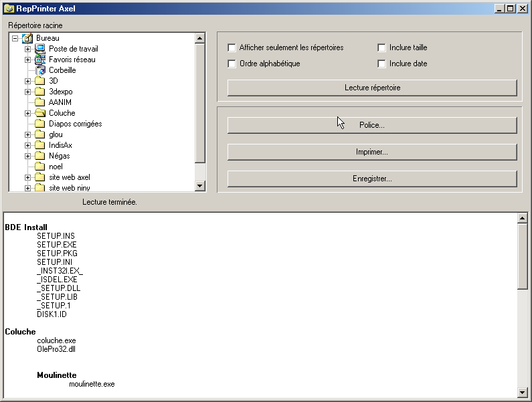Click the Corbeille recycle bin icon
This screenshot has height=402, width=532.
40,70
